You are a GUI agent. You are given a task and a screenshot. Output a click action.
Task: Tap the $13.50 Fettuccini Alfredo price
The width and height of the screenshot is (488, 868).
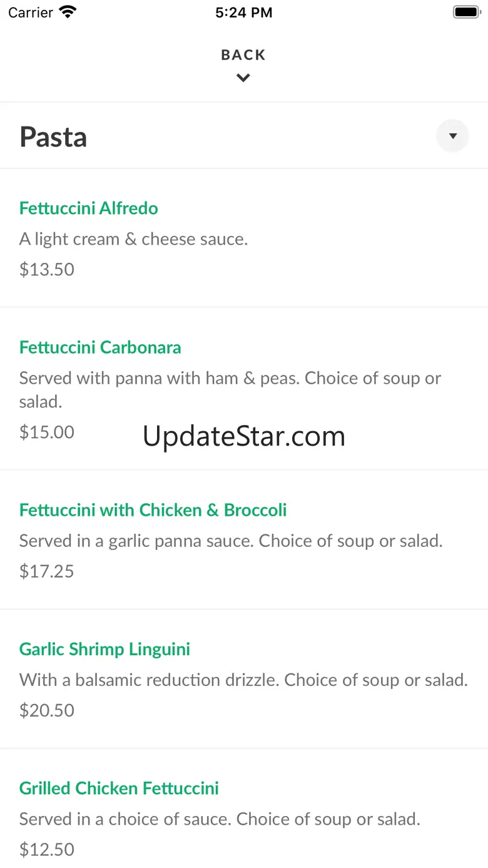(x=47, y=270)
